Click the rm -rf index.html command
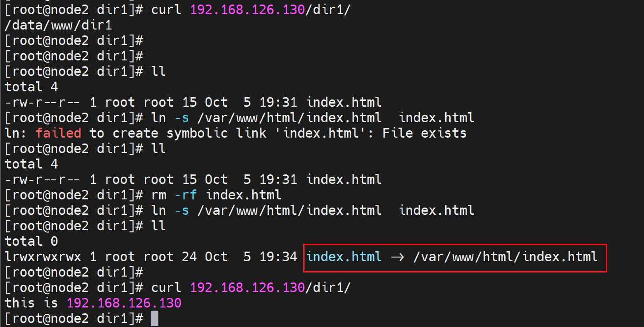644x327 pixels. coord(216,195)
